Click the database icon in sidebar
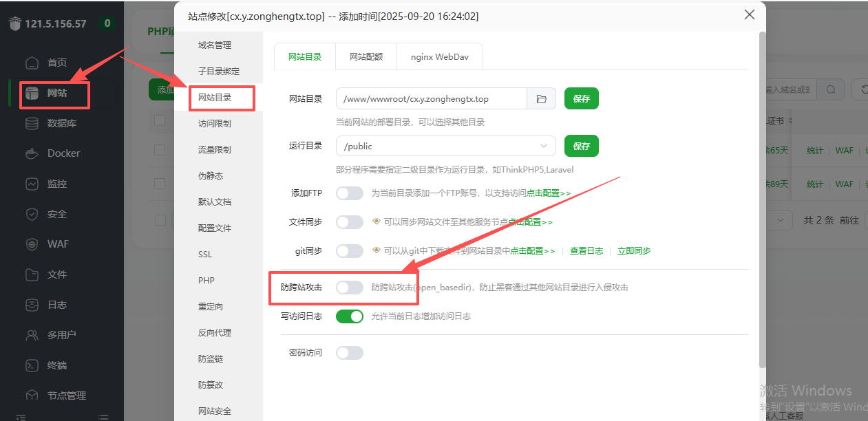This screenshot has width=868, height=421. coord(32,123)
